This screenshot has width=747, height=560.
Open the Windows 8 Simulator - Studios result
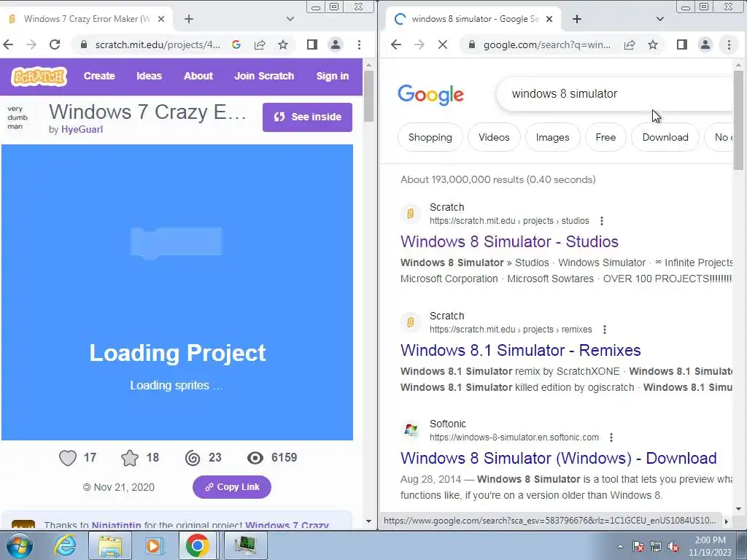click(509, 242)
